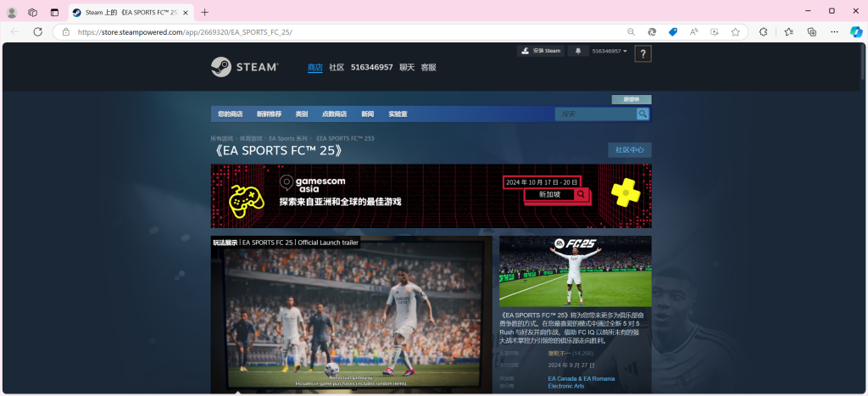Click the video enhance icon in address bar
Screen dimensions: 868x396
715,32
